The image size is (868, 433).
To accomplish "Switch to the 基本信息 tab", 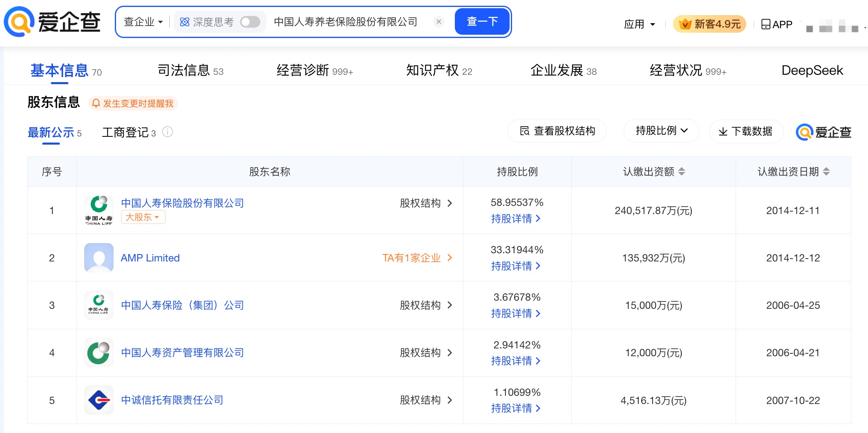I will coord(66,71).
